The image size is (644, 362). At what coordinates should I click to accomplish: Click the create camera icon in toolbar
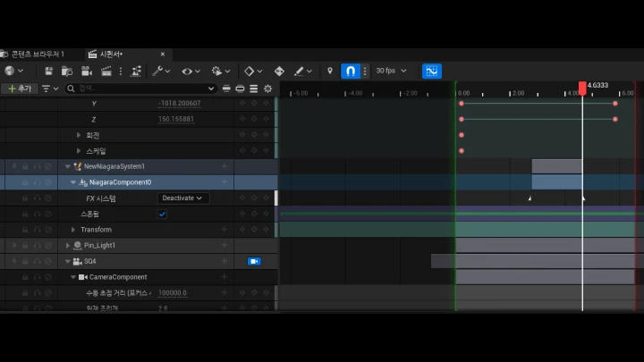tap(87, 71)
